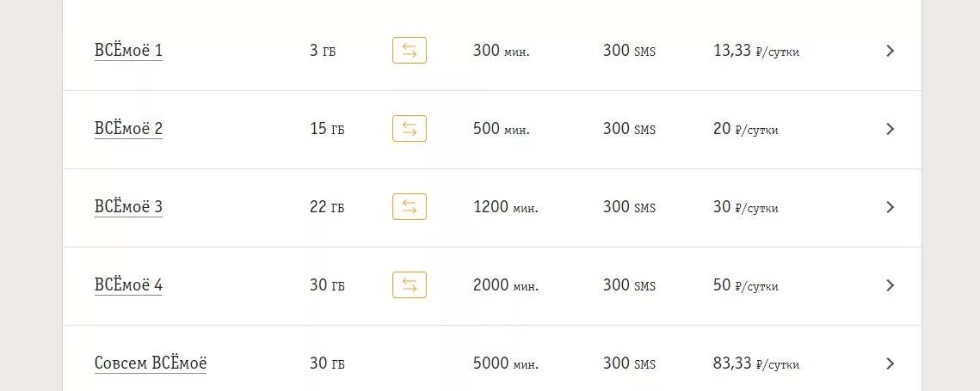Image resolution: width=980 pixels, height=391 pixels.
Task: Click the 83,33 ₽/сутки price
Action: (755, 364)
